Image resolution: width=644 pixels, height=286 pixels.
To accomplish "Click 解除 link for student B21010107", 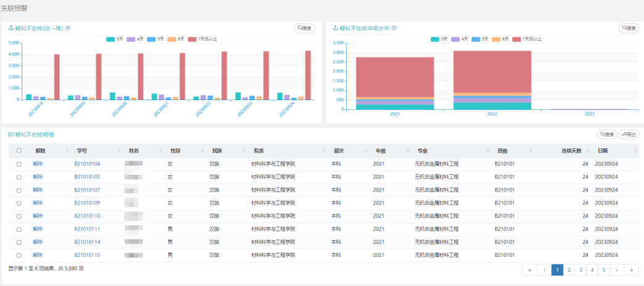I will click(x=38, y=190).
